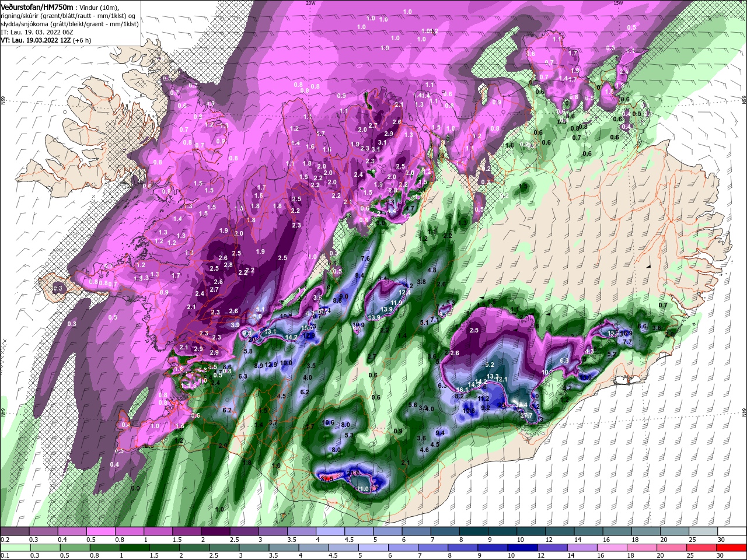Click the light pink rain swatch starting at 16

[x=613, y=548]
